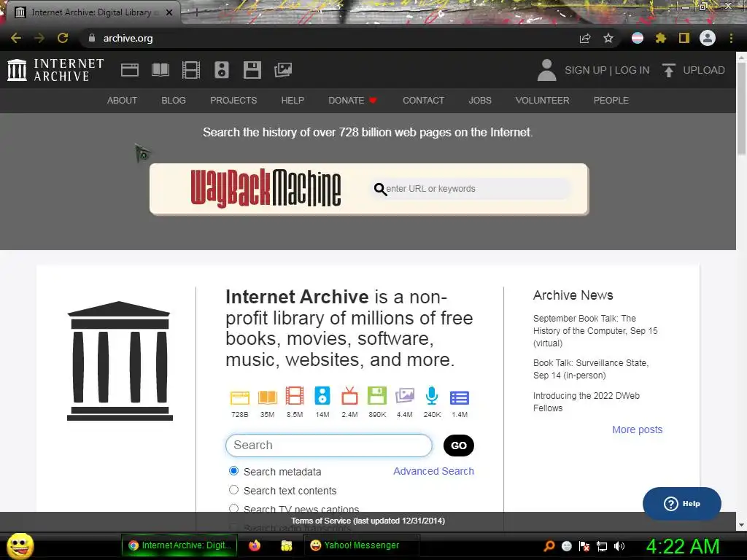The height and width of the screenshot is (560, 747).
Task: Open Introducing the 2022 DWeb Fellows post
Action: tap(586, 402)
